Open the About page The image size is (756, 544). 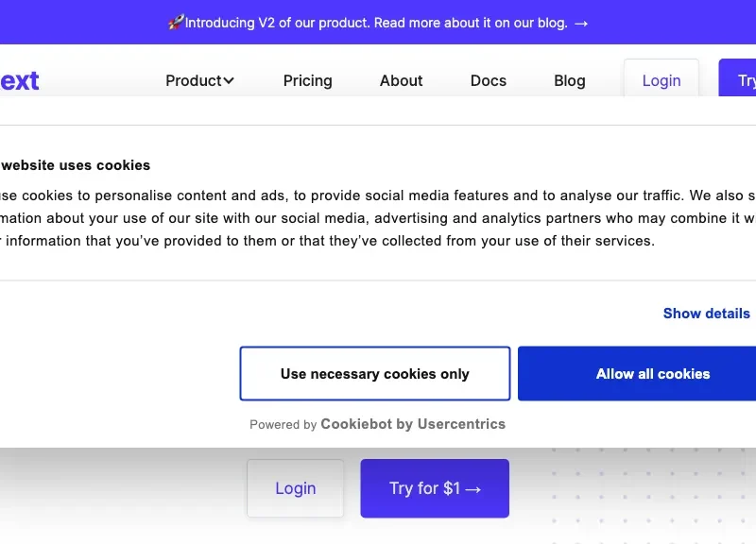tap(401, 81)
